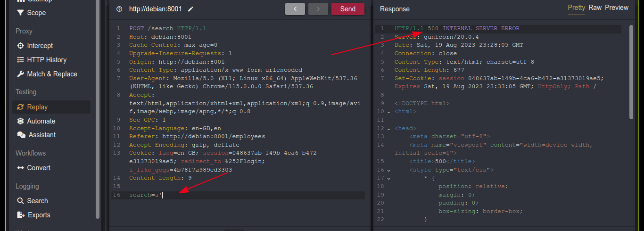This screenshot has width=644, height=231.
Task: Click the Convert arrows icon
Action: pyautogui.click(x=20, y=168)
